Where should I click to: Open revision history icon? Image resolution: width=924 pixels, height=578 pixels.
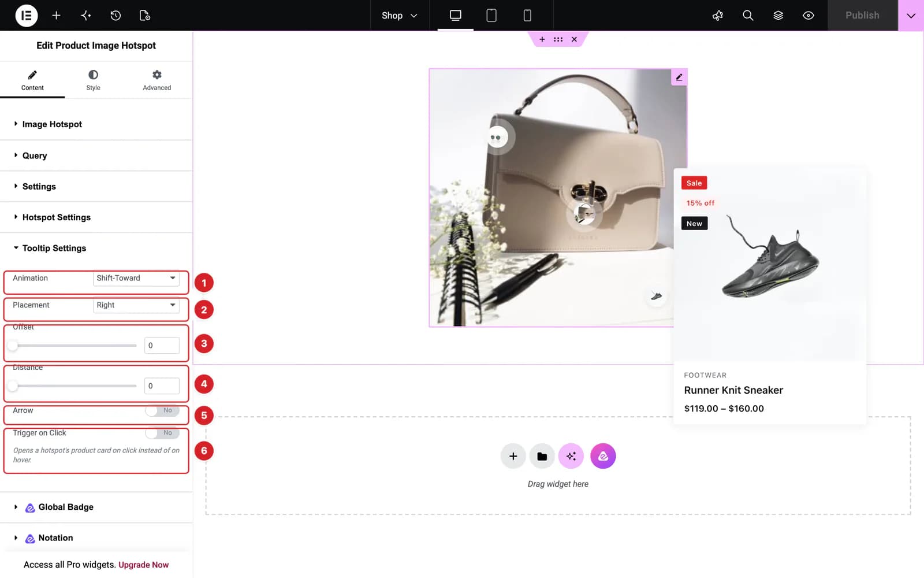[x=115, y=16]
